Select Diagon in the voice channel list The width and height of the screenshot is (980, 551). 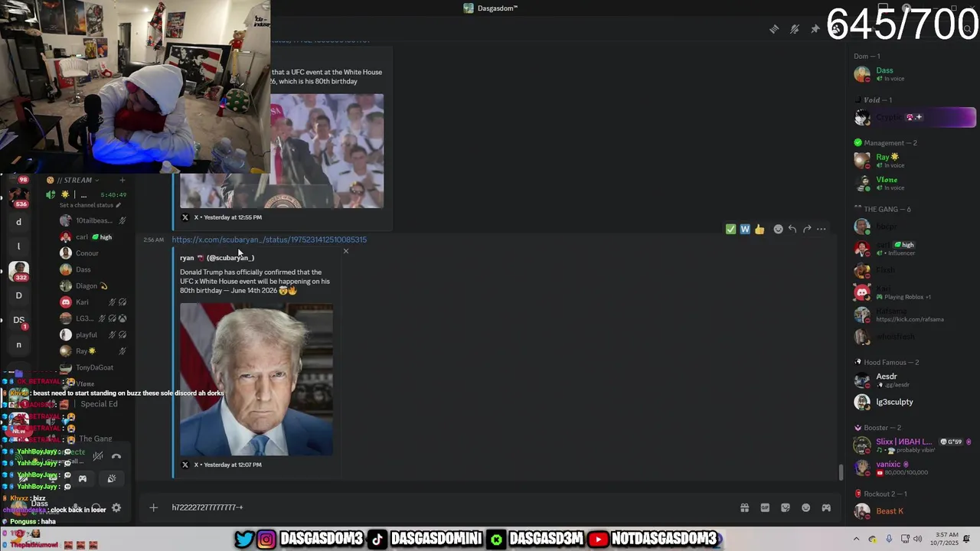(94, 285)
